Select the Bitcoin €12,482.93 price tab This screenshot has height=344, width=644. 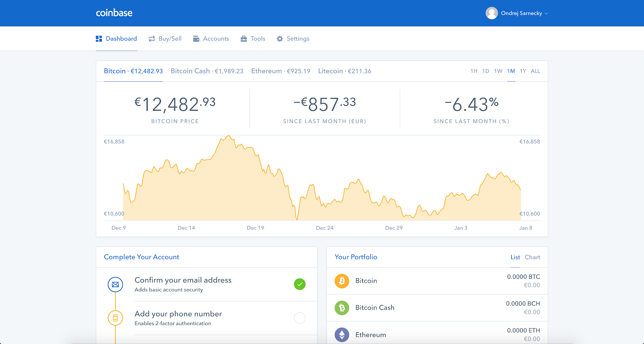coord(133,71)
